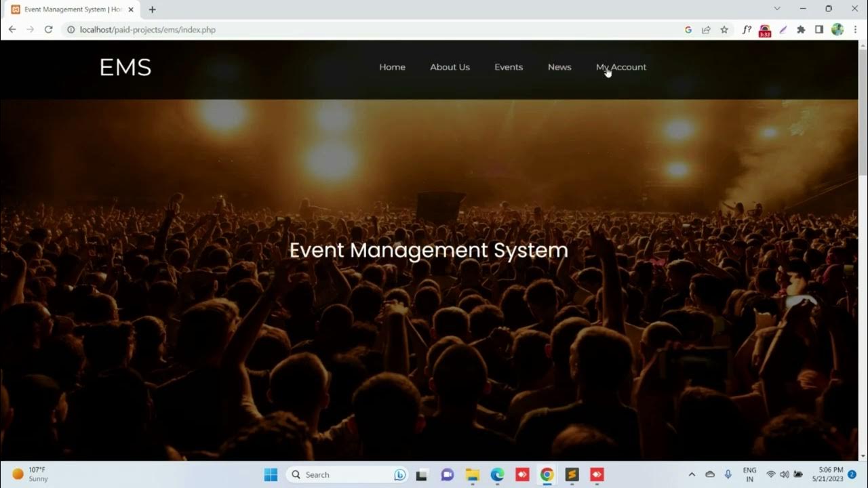Click the browser forward arrow
868x488 pixels.
[30, 29]
